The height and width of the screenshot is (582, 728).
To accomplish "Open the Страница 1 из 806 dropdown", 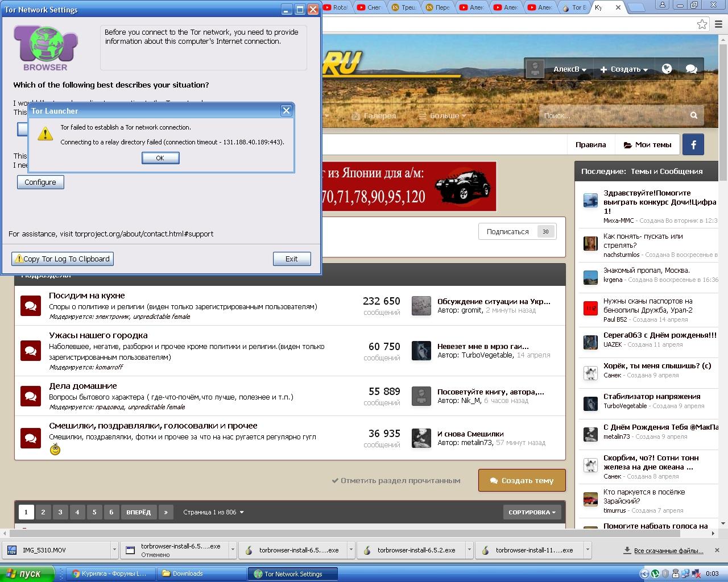I will [213, 512].
